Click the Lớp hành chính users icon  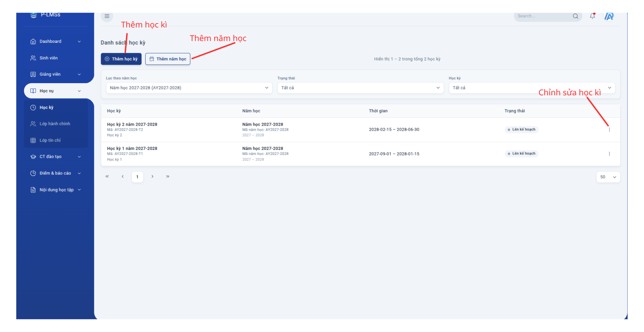coord(33,124)
